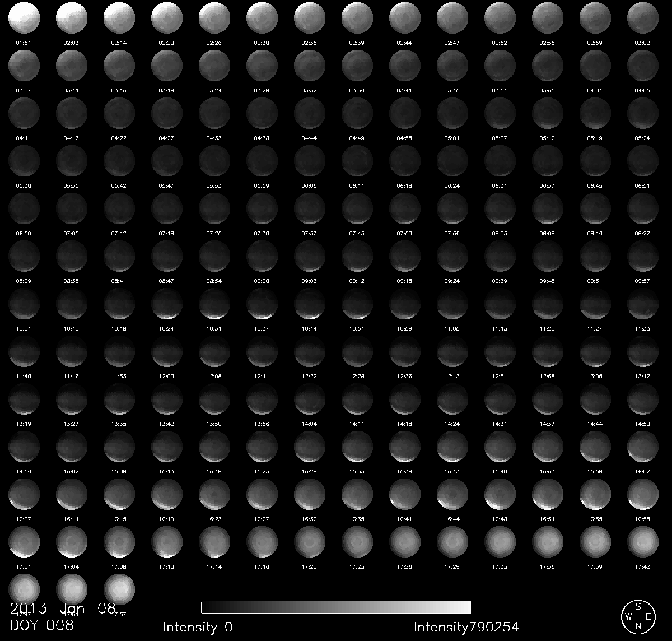Click the '08:03' time label
Image resolution: width=672 pixels, height=641 pixels.
click(x=500, y=233)
